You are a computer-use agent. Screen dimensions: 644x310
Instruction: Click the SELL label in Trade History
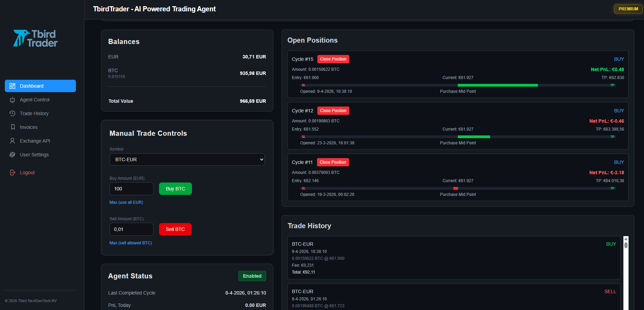610,291
